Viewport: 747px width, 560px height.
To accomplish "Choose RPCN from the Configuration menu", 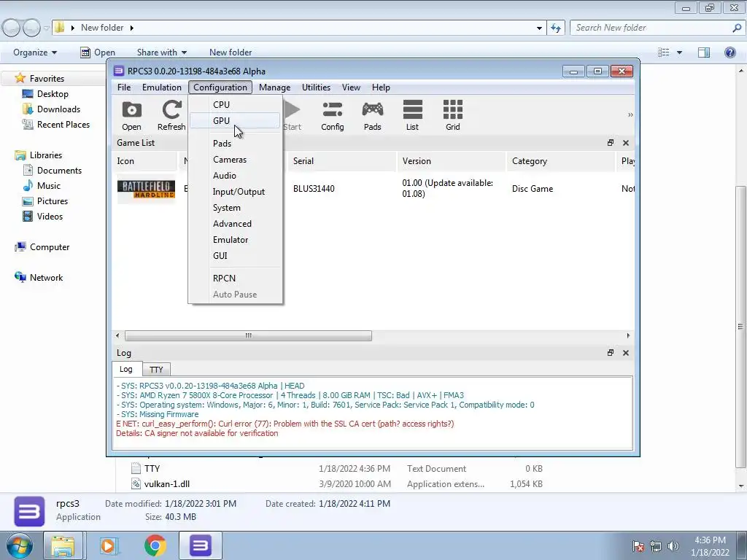I will (236, 279).
